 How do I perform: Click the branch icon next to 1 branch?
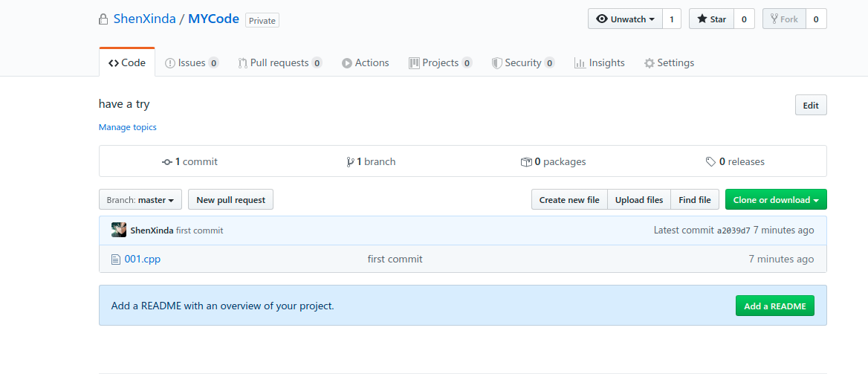click(x=350, y=162)
